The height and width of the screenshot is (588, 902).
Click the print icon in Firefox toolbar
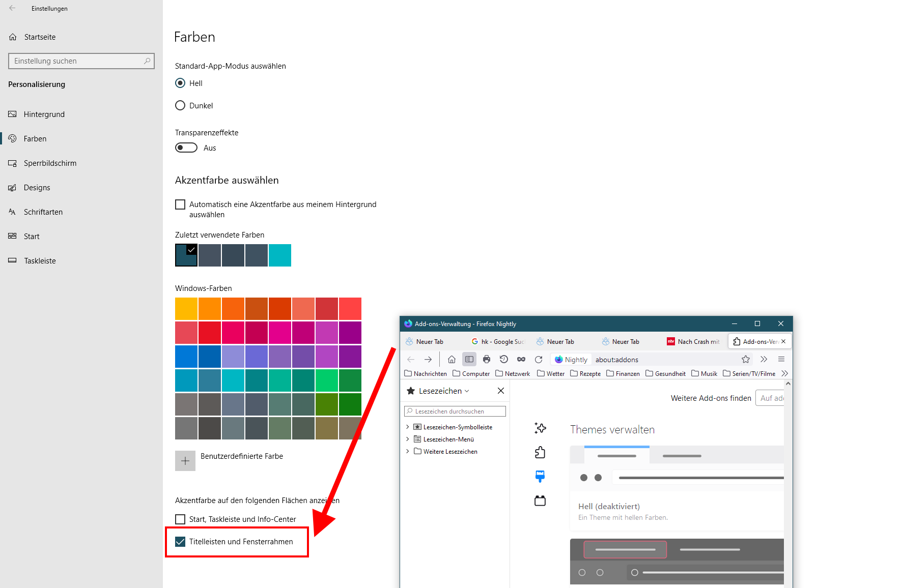pos(487,360)
